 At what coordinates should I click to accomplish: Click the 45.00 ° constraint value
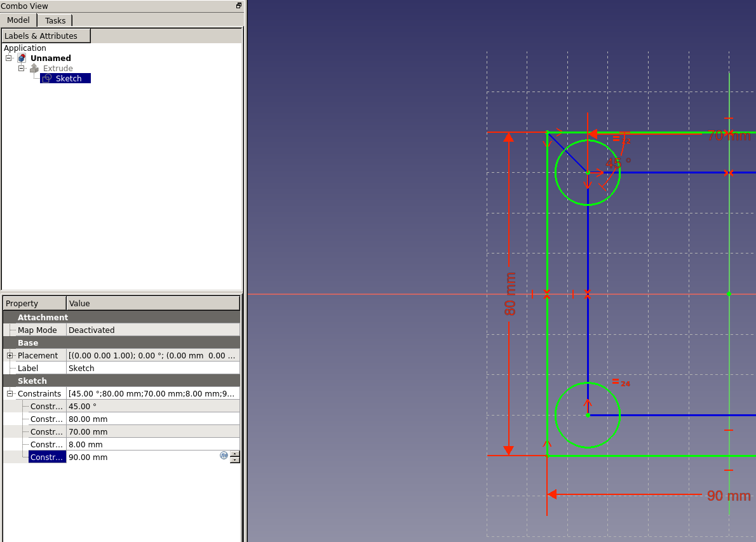point(153,406)
